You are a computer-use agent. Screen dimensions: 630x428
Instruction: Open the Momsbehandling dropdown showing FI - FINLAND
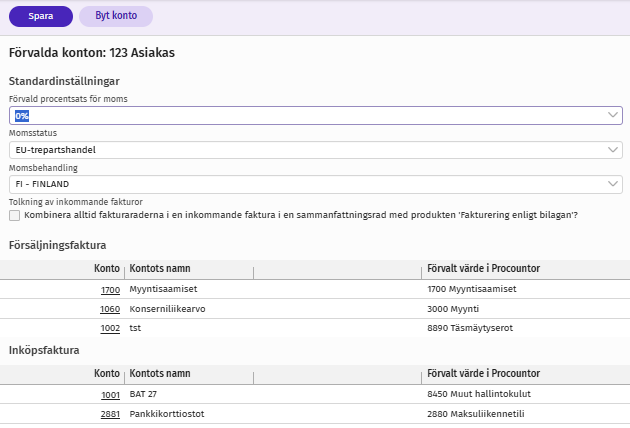(x=316, y=184)
